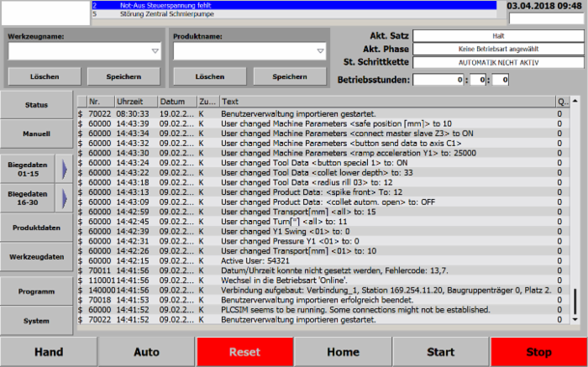This screenshot has width=588, height=367.
Task: Activate Auto operating mode
Action: pos(146,352)
